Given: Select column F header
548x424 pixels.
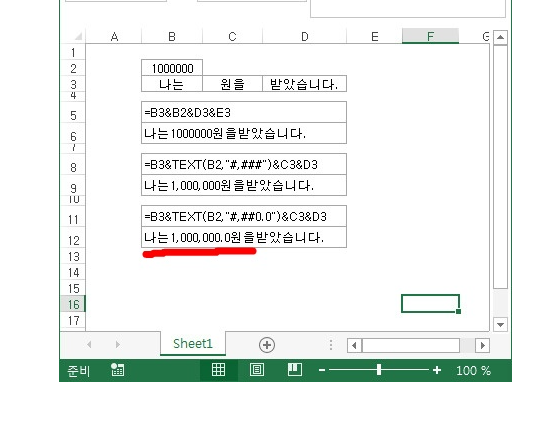Looking at the screenshot, I should pyautogui.click(x=430, y=36).
